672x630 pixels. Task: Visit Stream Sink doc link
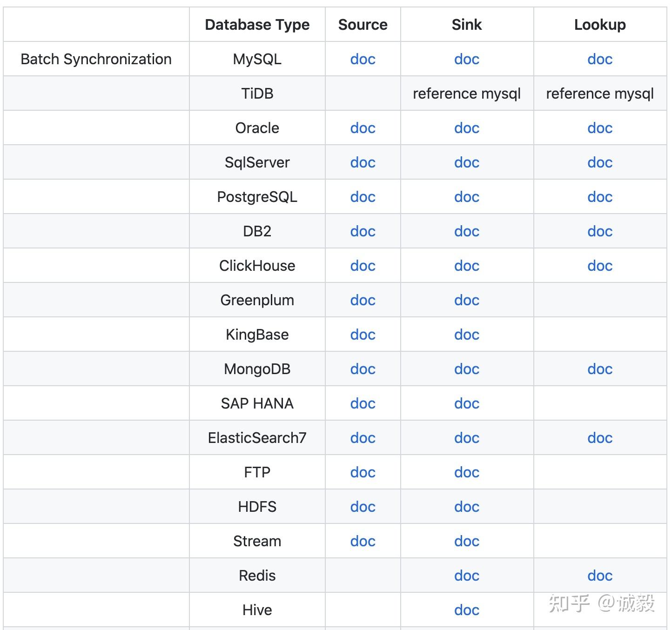467,541
